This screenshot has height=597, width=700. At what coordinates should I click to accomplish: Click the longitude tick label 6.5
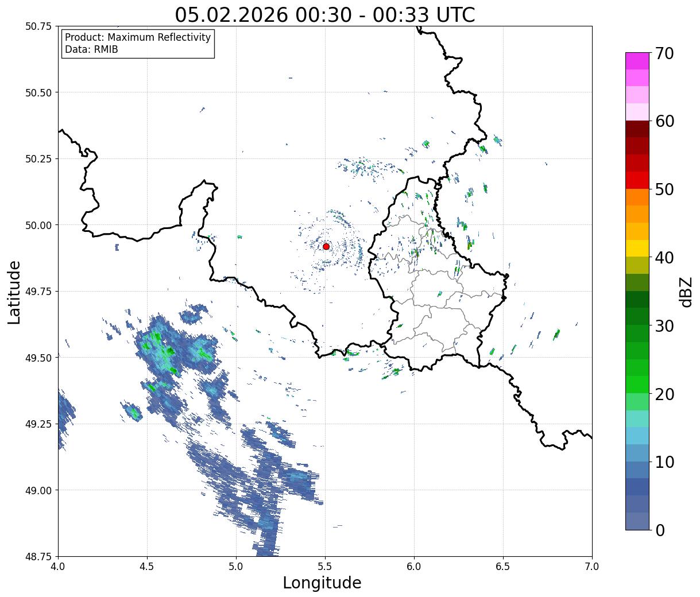click(x=503, y=567)
